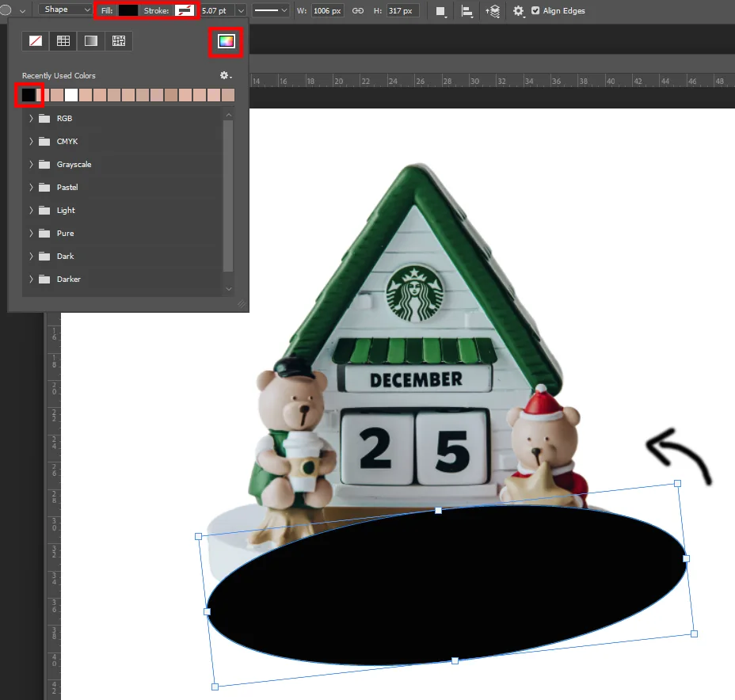
Task: Click the Recently Used Colors heading
Action: coord(59,75)
